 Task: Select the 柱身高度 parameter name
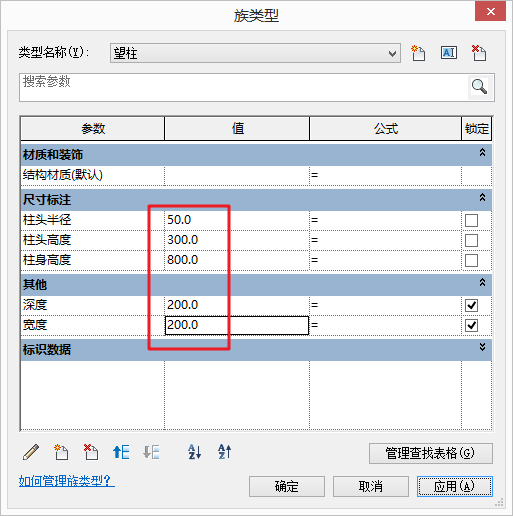coord(47,260)
